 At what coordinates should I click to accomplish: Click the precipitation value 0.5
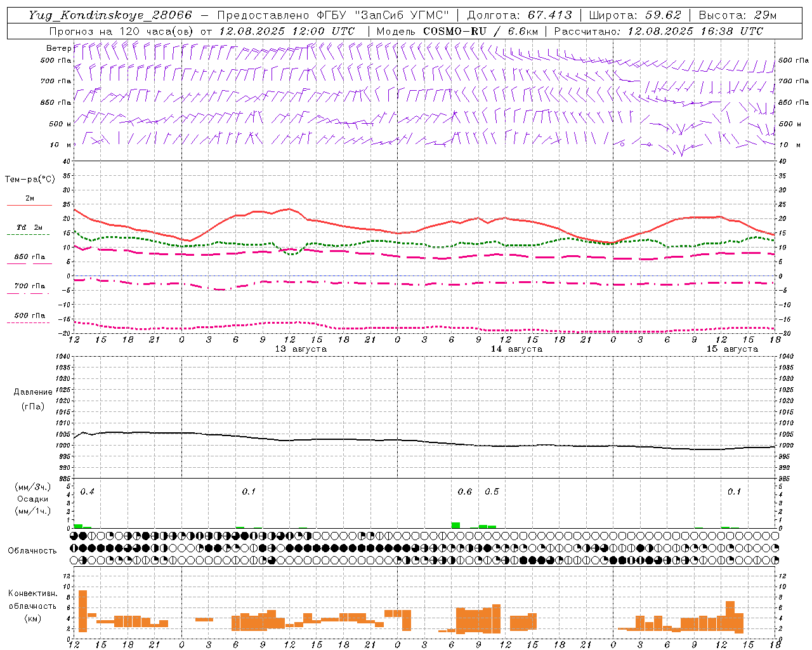point(492,492)
